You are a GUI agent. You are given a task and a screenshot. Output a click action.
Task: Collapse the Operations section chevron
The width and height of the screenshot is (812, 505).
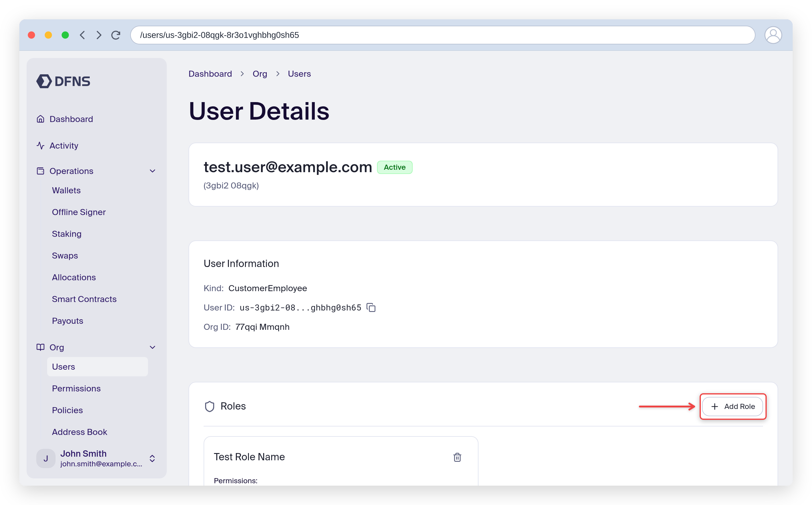coord(152,171)
